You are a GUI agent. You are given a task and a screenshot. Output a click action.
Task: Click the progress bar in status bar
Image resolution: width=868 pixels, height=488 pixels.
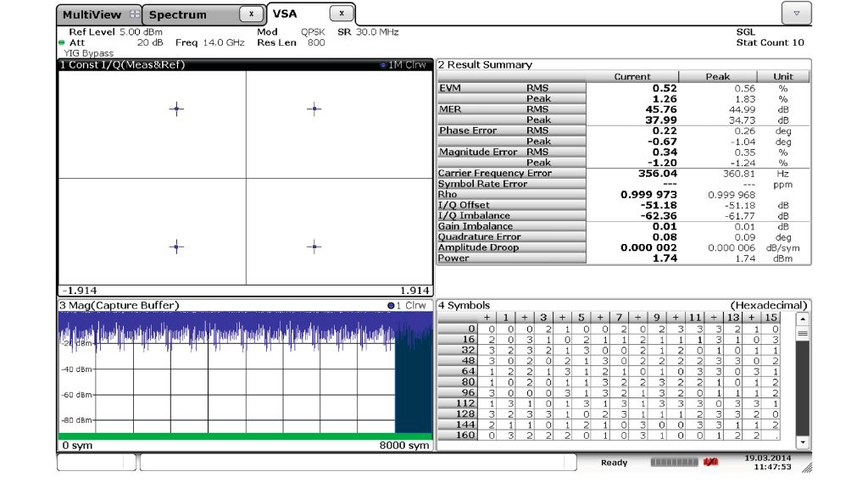coord(674,463)
